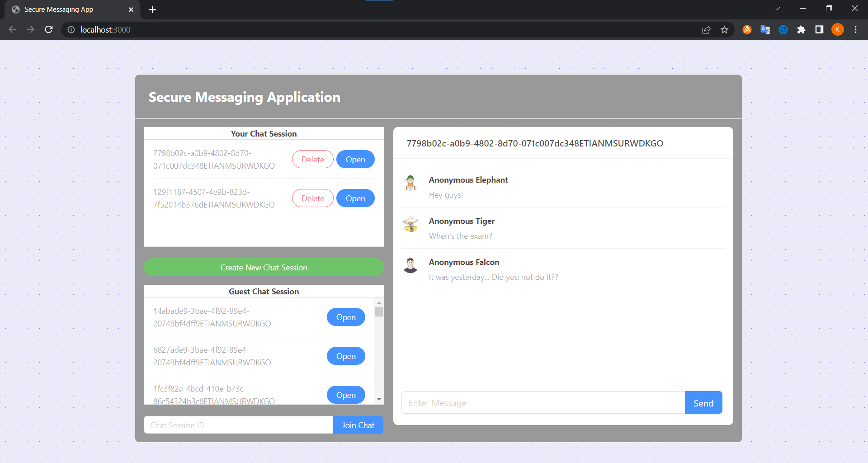Delete session 7798b02c-a0b9-4802-8d70
Image resolution: width=868 pixels, height=463 pixels.
coord(313,159)
